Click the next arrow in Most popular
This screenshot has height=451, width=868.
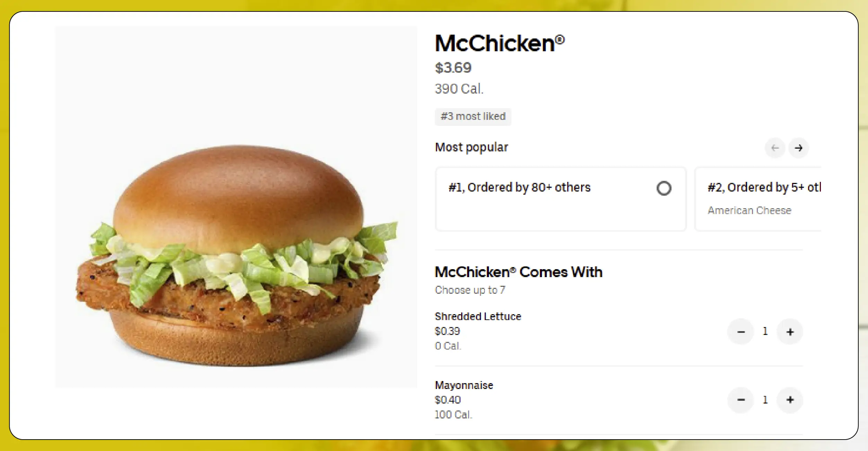(798, 148)
